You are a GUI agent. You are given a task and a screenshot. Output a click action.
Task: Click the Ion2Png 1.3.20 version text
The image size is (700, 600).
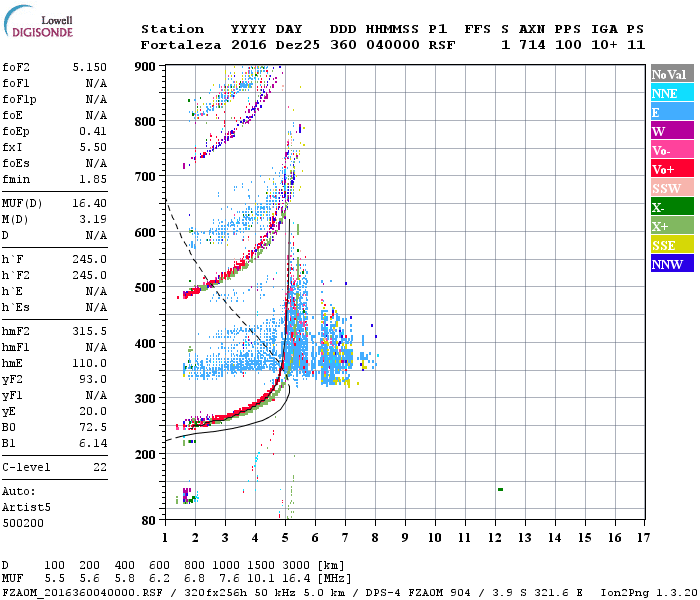[x=649, y=593]
